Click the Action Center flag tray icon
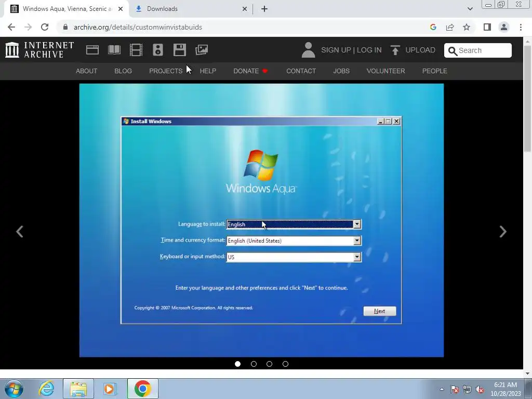The height and width of the screenshot is (399, 532). tap(455, 389)
